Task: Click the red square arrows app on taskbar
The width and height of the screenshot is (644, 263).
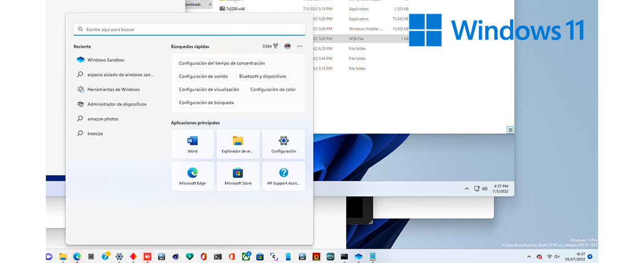Action: coord(147,256)
